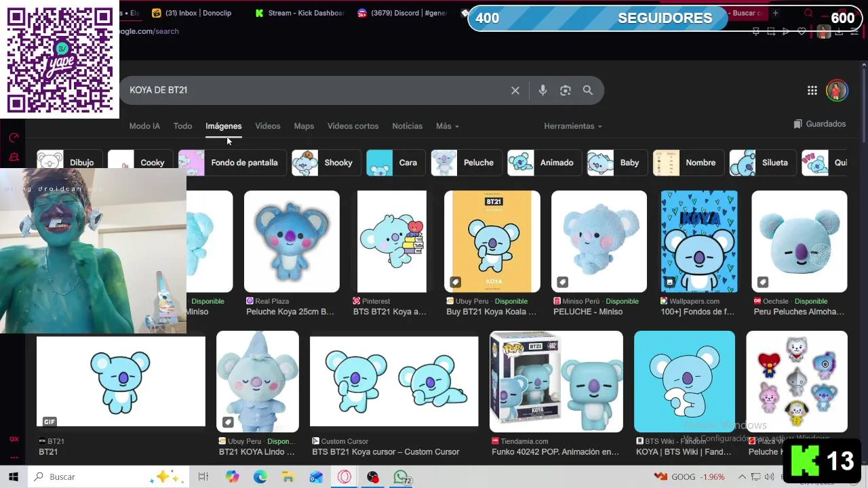Open 'Funko 40242 POP. Animación' link
868x488 pixels.
click(555, 452)
